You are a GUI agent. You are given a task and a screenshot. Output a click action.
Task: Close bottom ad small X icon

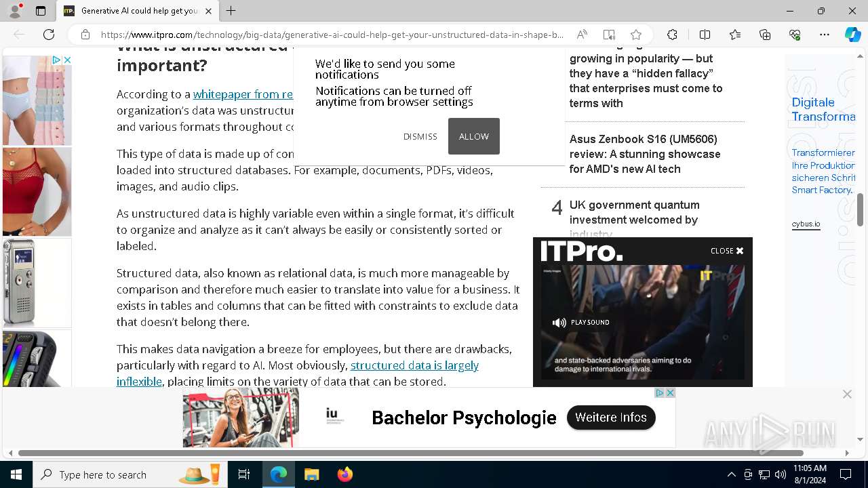[670, 393]
